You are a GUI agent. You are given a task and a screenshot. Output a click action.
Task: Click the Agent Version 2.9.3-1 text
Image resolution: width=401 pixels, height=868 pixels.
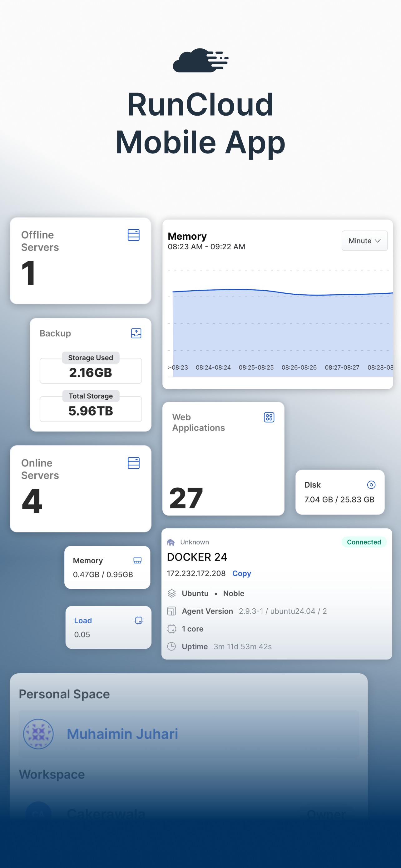(254, 611)
